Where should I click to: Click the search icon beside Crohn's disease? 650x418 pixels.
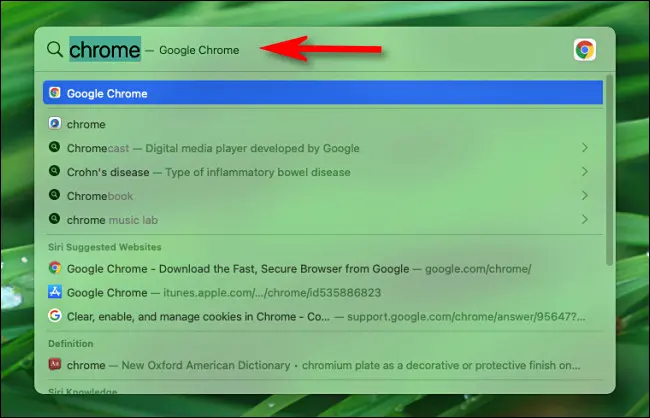55,172
